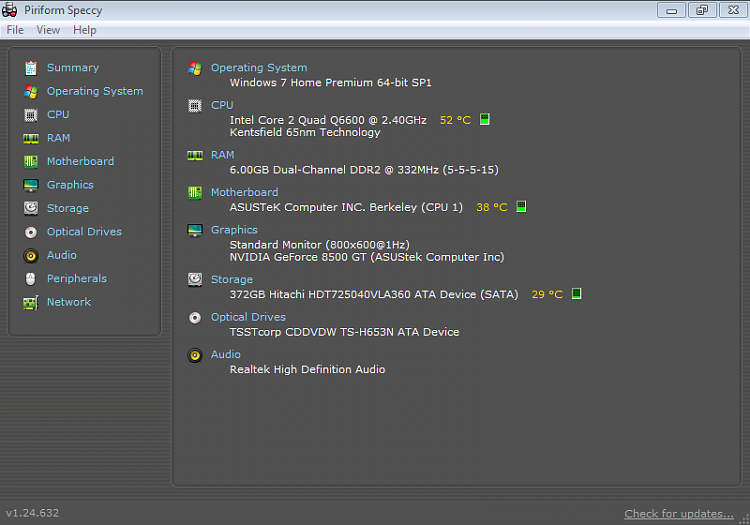Click the Audio heading link in summary
Image resolution: width=750 pixels, height=525 pixels.
pos(225,354)
